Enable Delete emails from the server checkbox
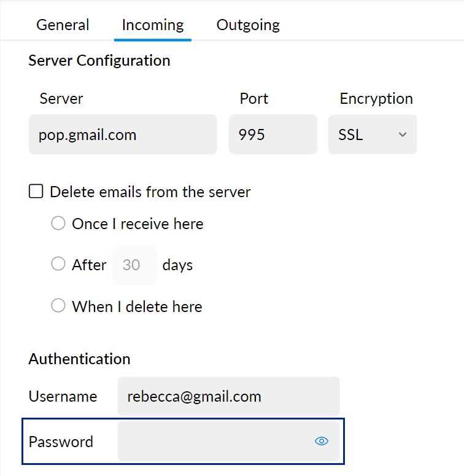This screenshot has height=476, width=464. pos(36,192)
